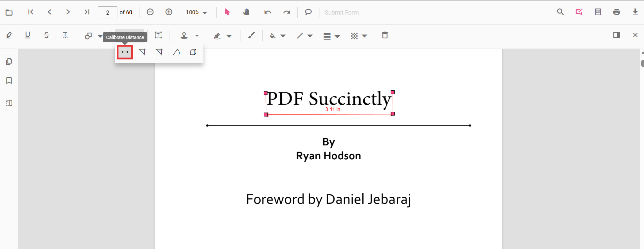The height and width of the screenshot is (249, 644).
Task: Toggle the comment panel on right
Action: (616, 35)
